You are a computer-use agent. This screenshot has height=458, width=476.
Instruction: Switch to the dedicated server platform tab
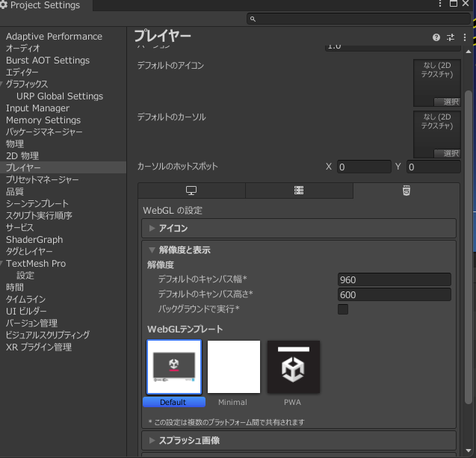pos(299,191)
